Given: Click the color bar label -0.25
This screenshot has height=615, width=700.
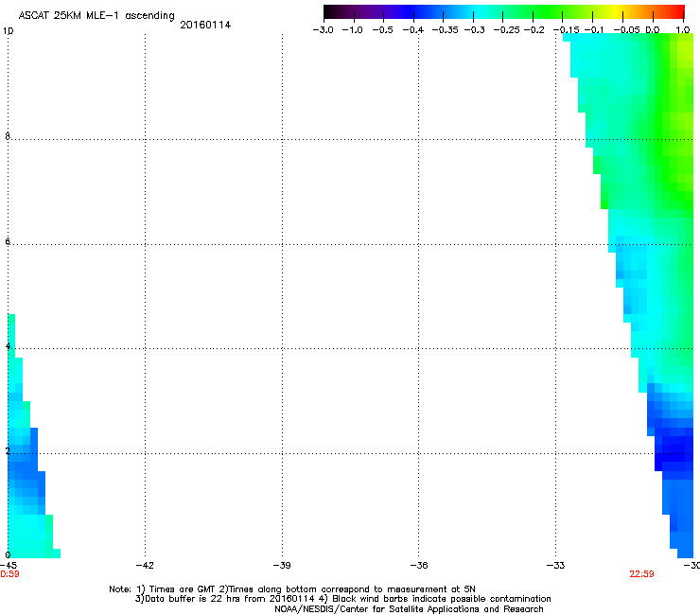Looking at the screenshot, I should click(x=506, y=30).
